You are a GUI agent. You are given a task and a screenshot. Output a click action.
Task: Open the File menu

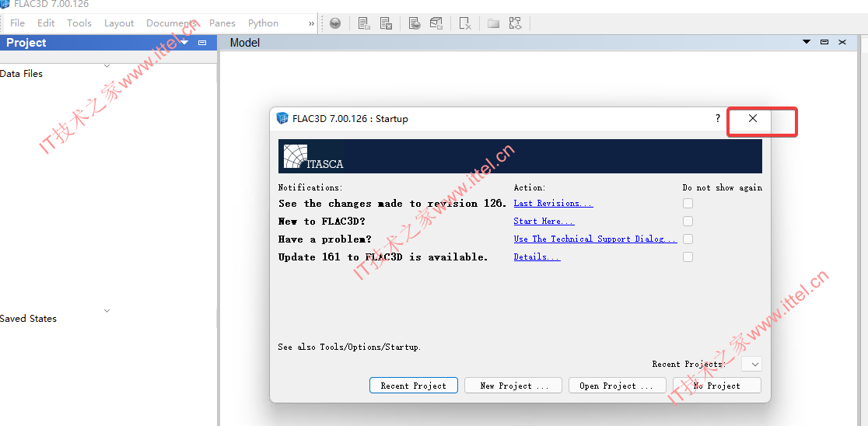coord(17,23)
